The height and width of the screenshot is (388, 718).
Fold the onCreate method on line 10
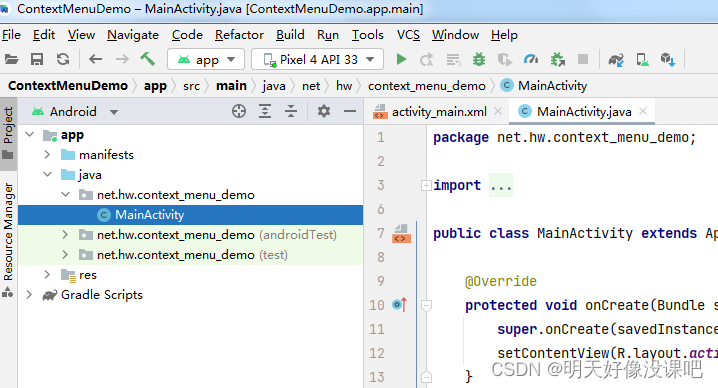[x=426, y=305]
